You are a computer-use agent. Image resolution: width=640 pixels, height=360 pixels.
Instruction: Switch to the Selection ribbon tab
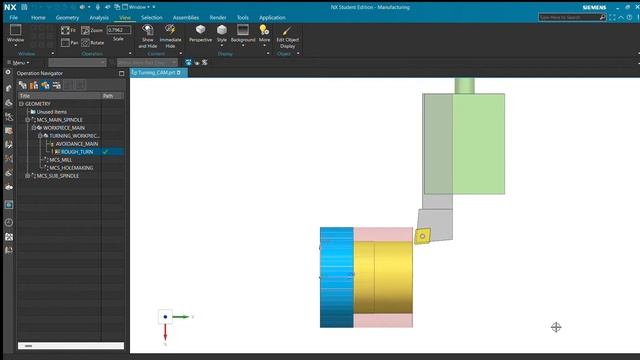(151, 18)
